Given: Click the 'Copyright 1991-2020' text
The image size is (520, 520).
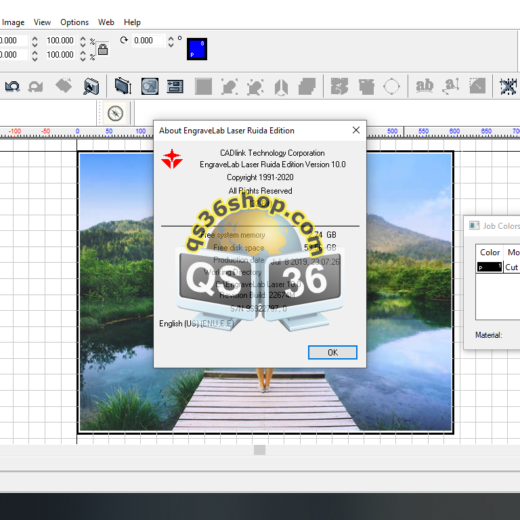Looking at the screenshot, I should coord(260,177).
